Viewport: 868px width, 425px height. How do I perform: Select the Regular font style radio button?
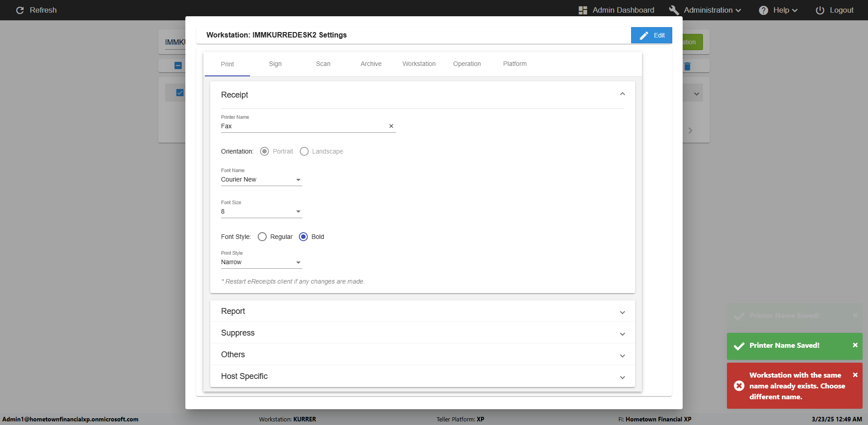[262, 237]
